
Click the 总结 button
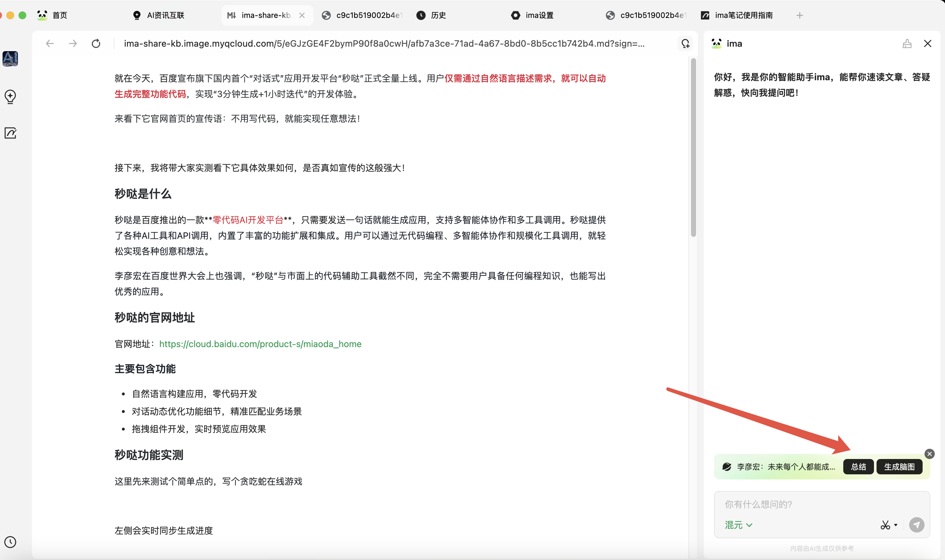[x=858, y=467]
